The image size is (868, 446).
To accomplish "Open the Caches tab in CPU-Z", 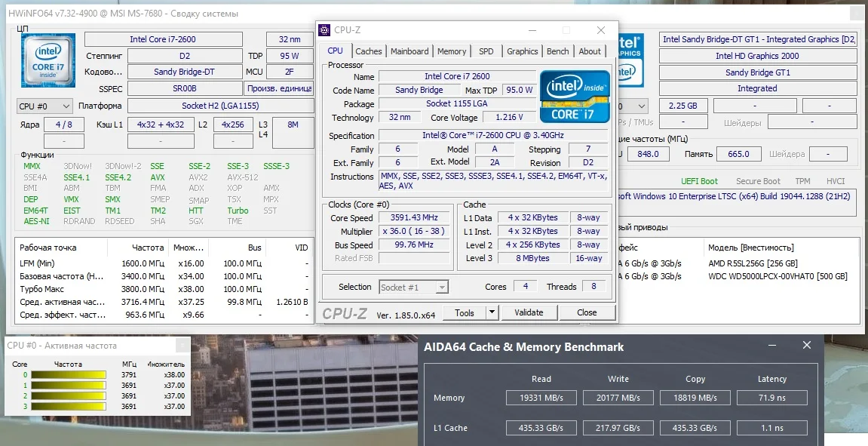I will click(369, 51).
